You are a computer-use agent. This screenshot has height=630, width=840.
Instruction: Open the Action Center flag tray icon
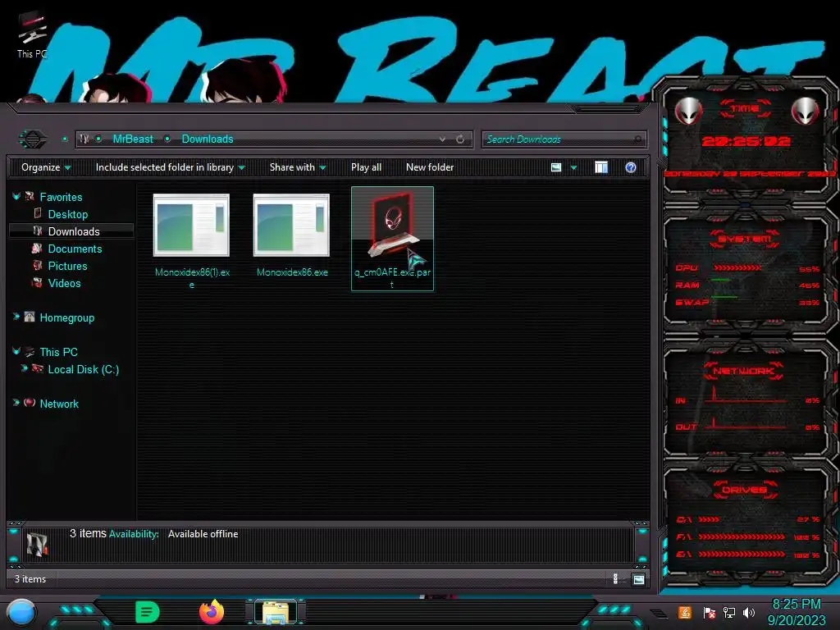[x=709, y=612]
